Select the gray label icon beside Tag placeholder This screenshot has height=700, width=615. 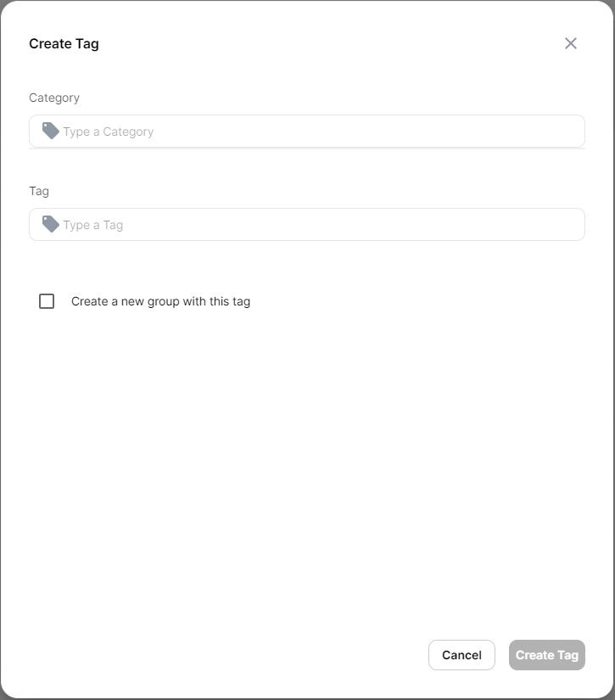tap(51, 224)
